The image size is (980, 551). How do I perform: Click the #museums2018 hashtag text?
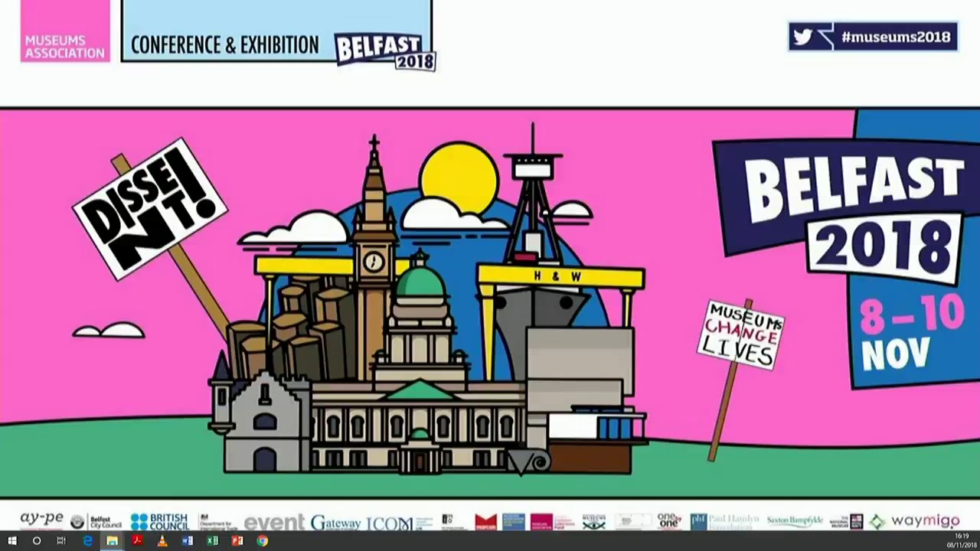(896, 37)
